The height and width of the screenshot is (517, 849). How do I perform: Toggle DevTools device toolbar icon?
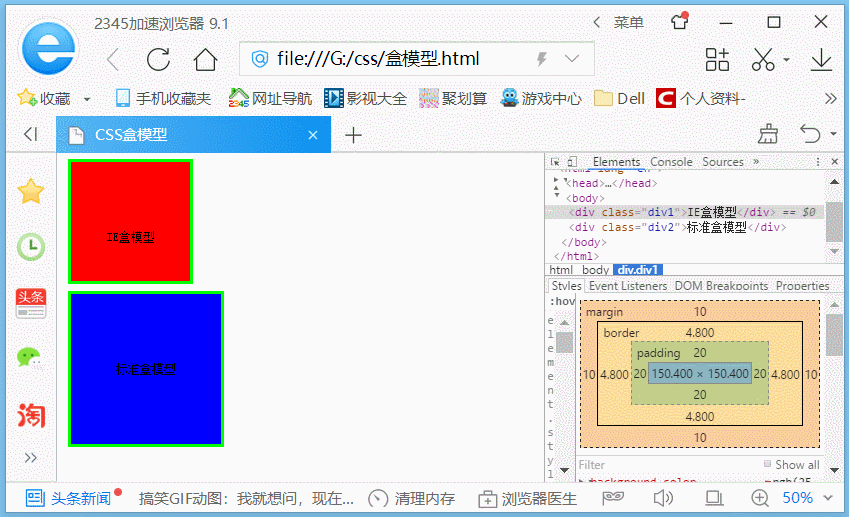(x=572, y=162)
